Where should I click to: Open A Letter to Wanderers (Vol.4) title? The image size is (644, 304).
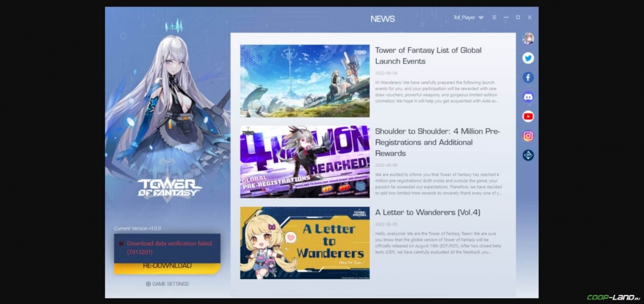[x=427, y=212]
